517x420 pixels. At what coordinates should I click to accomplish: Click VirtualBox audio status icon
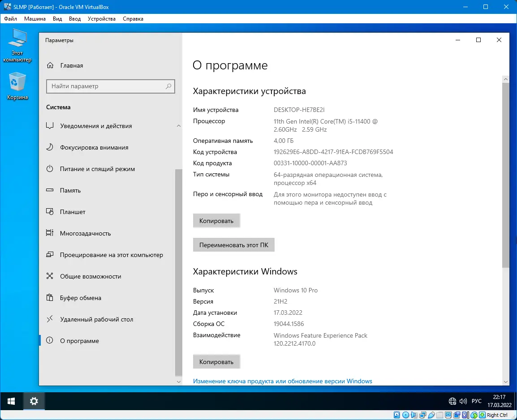[x=414, y=415]
